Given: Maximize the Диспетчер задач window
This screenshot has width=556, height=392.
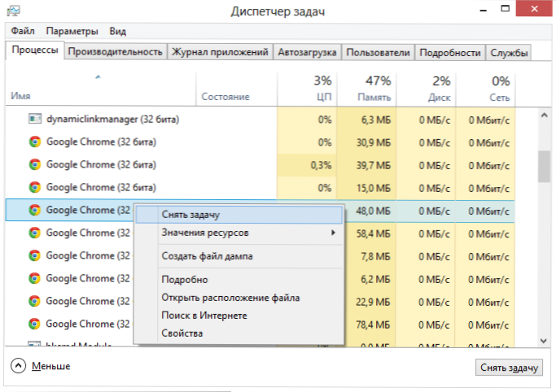Looking at the screenshot, I should click(x=505, y=8).
